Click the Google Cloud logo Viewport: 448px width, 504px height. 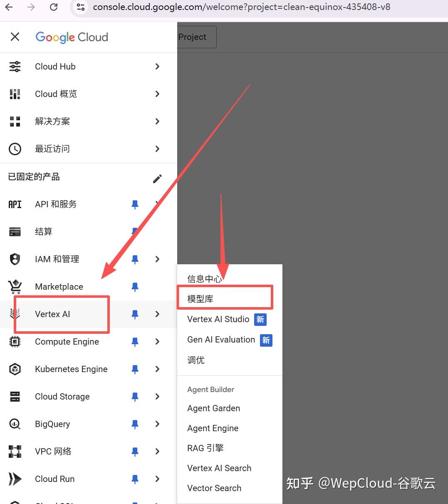pos(72,37)
